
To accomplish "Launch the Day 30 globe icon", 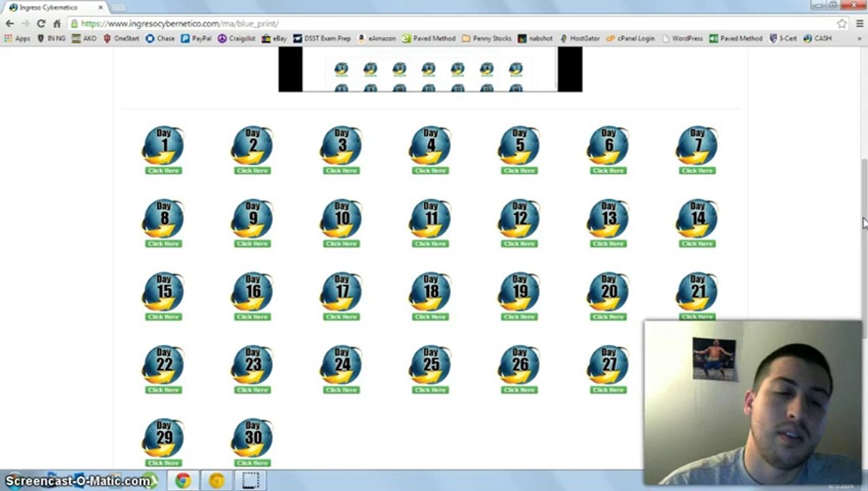I will [x=252, y=437].
